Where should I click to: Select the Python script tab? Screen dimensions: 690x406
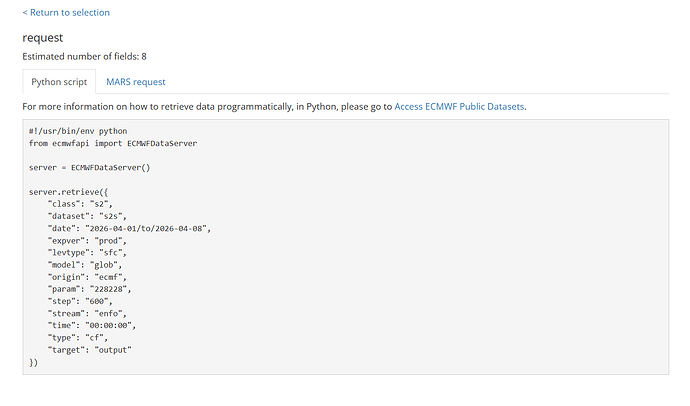click(x=59, y=82)
